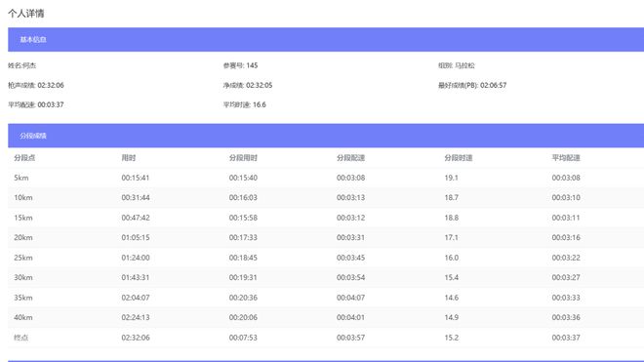Click 18.7 speed value
This screenshot has height=362, width=644.
[451, 198]
